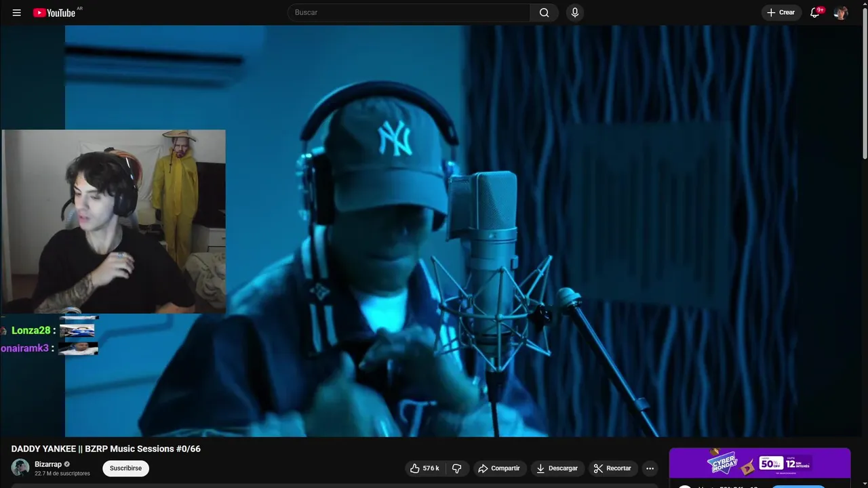This screenshot has height=488, width=868.
Task: Click the Cyber Monday ad banner
Action: point(759,464)
